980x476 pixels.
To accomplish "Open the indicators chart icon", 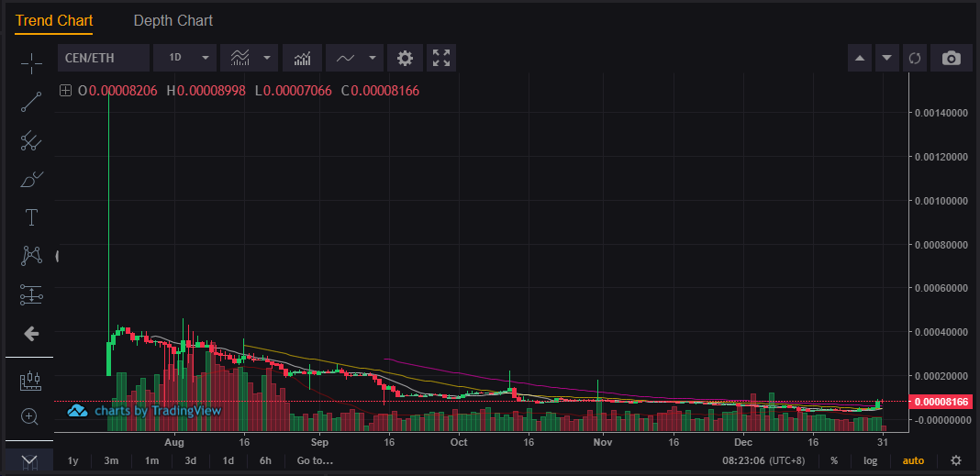I will point(302,58).
